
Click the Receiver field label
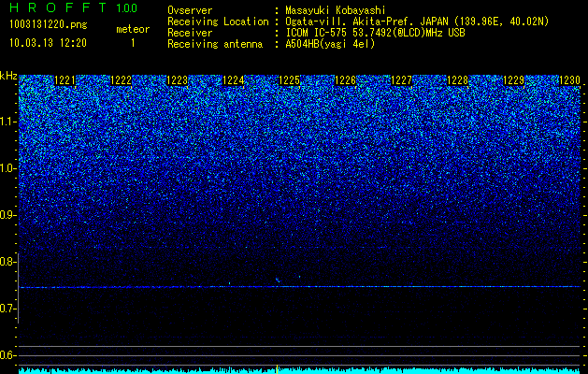tap(190, 33)
